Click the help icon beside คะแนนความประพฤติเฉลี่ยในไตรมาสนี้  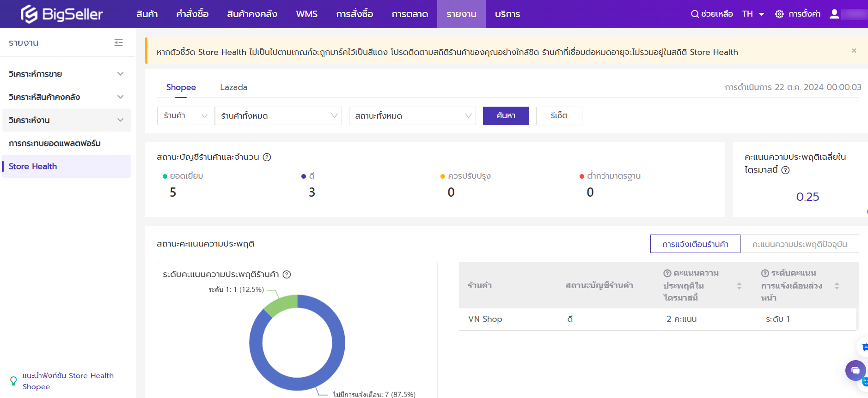point(785,170)
